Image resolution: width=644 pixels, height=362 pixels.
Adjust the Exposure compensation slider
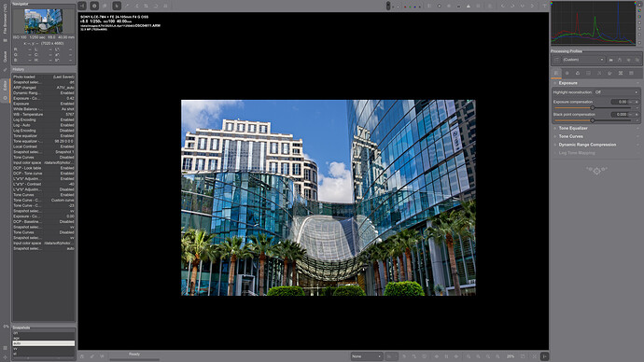click(x=593, y=107)
